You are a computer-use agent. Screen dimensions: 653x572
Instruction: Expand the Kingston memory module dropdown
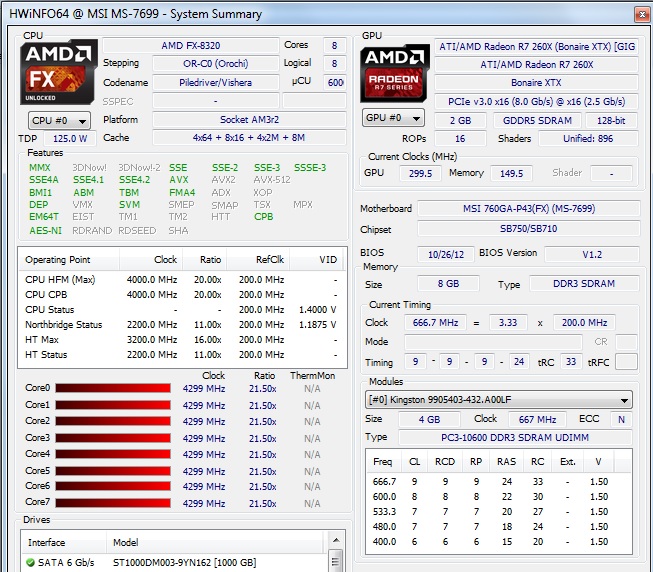[x=498, y=400]
